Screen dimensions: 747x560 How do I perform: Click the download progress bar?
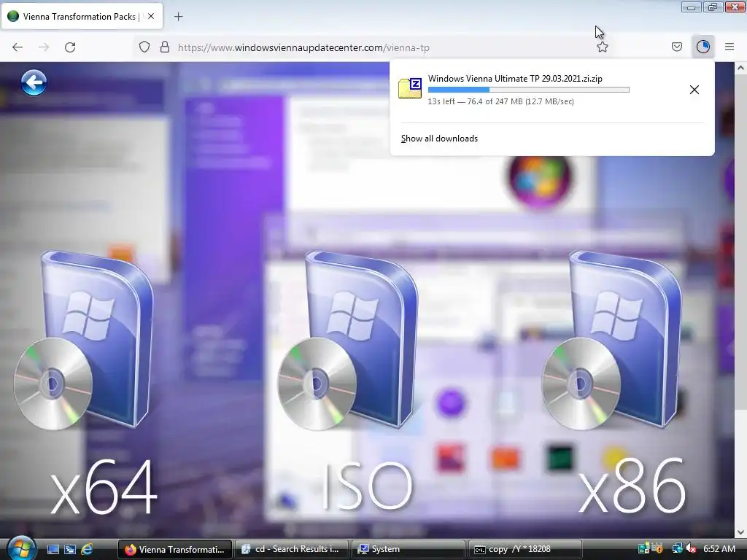(x=528, y=90)
